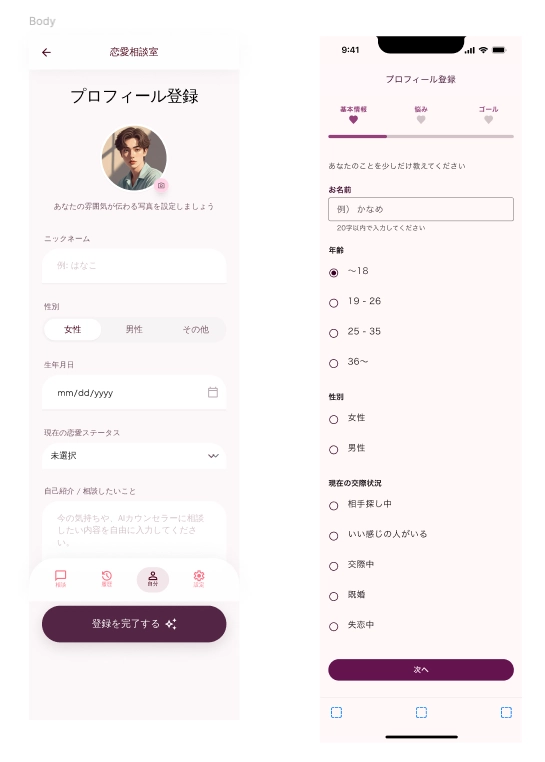Viewport: 545px width, 762px height.
Task: Select 交際中 relationship radio button
Action: 334,566
